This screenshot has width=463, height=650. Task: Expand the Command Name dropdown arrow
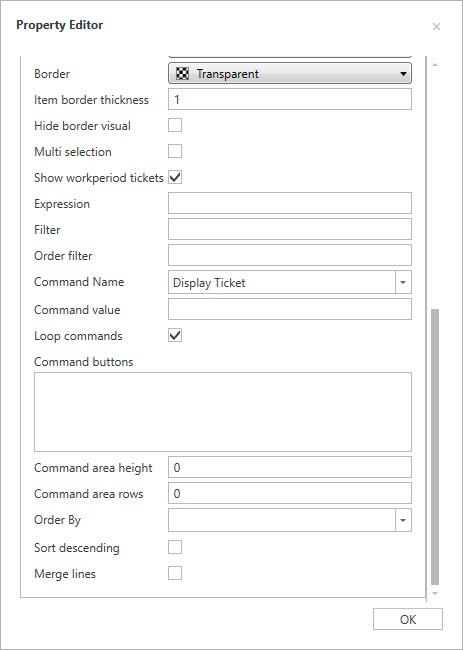403,282
